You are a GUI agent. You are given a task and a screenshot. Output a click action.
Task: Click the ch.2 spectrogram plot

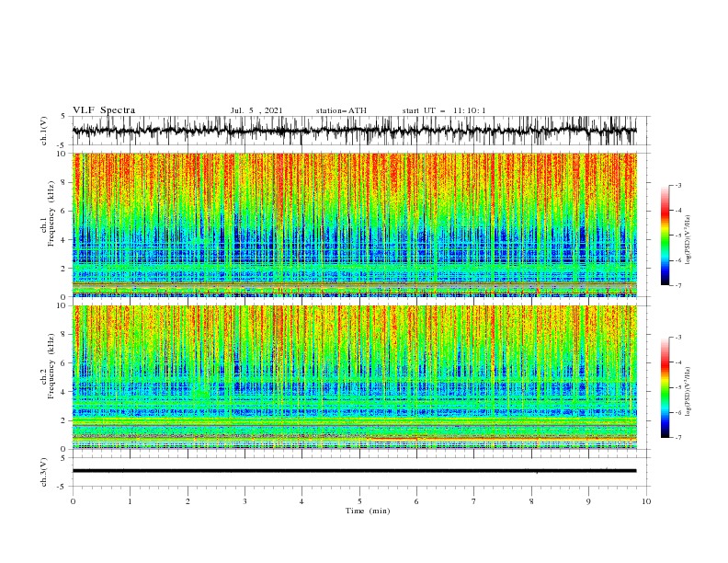click(355, 377)
